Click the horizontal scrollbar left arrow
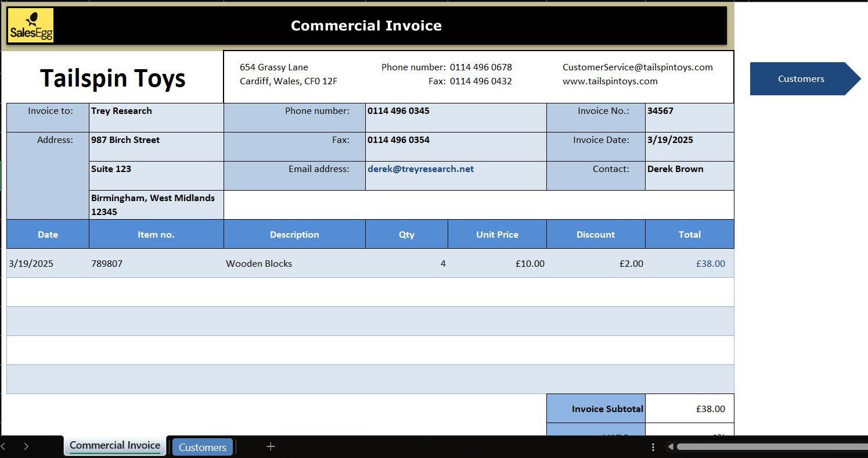Screen dimensions: 868x458 pos(671,447)
